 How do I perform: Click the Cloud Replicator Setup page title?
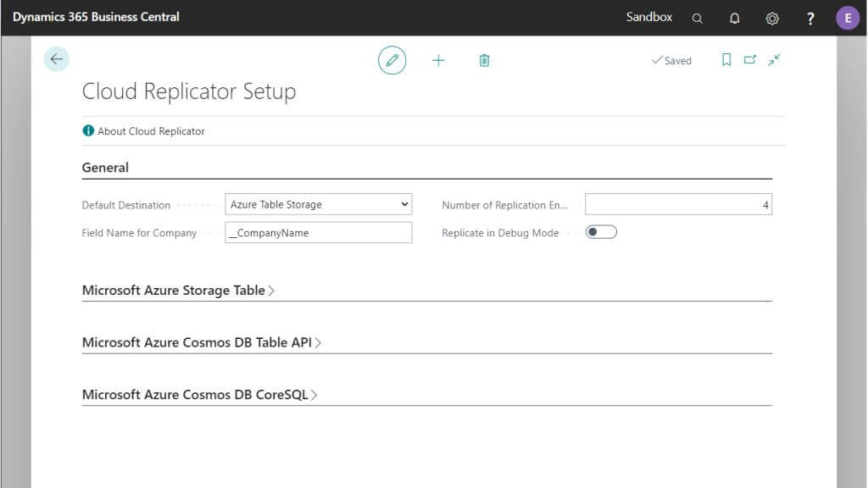[x=189, y=91]
